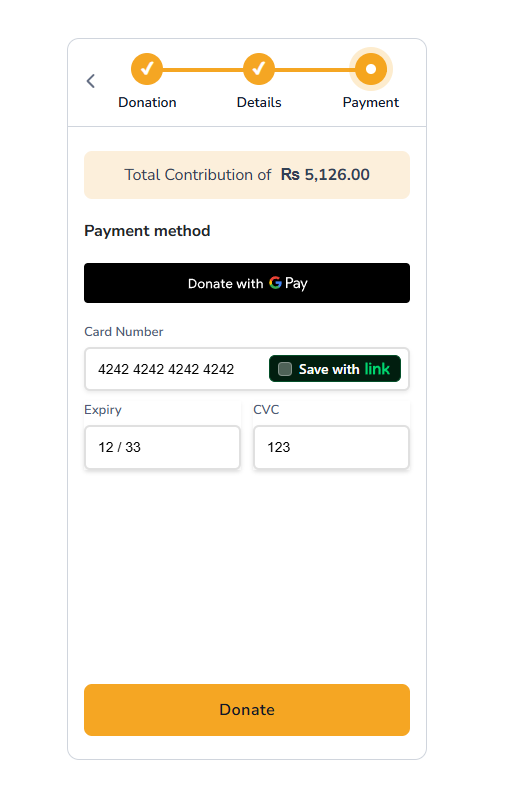508x801 pixels.
Task: Click the progress line between Donation and Details
Action: pos(203,69)
